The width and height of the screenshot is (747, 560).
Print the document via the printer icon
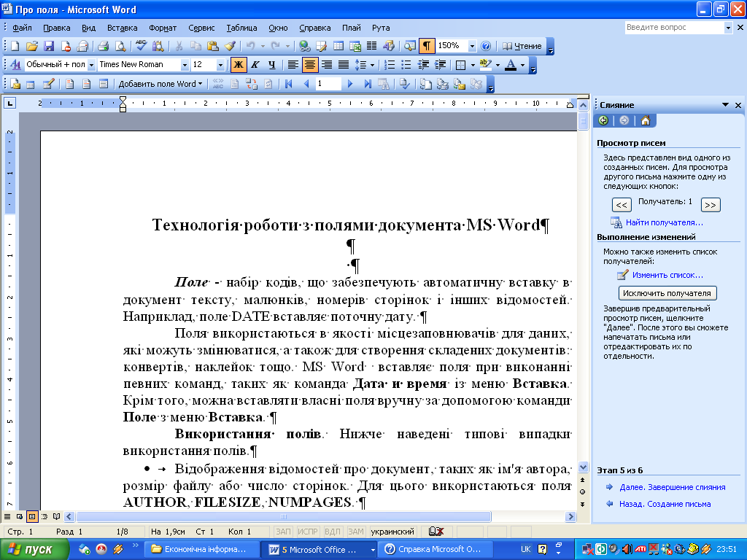point(103,46)
